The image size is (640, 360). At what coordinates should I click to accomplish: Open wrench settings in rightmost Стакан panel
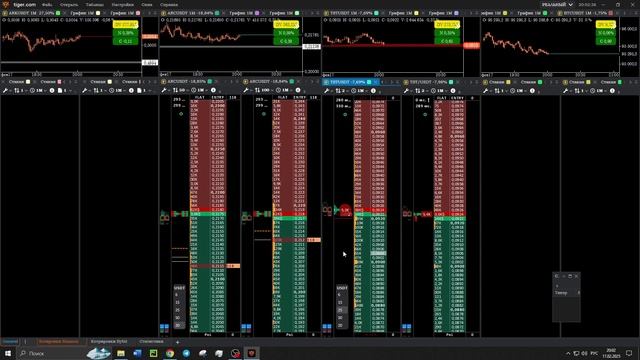[x=566, y=90]
